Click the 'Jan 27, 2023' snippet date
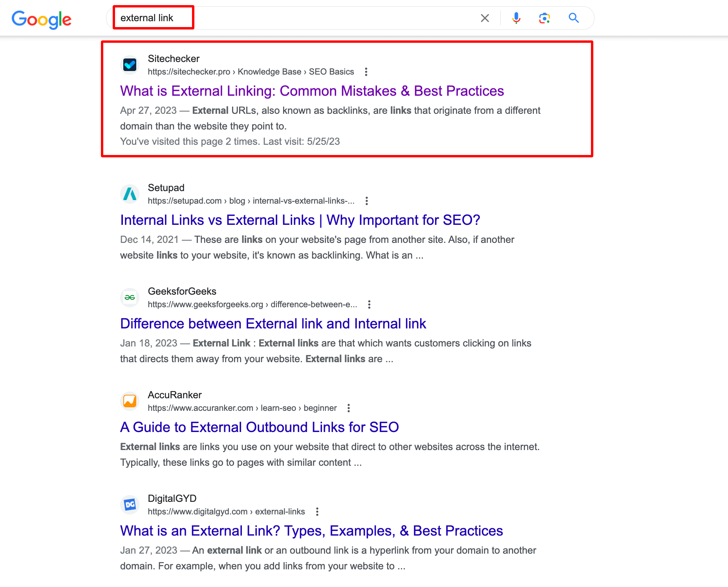Screen dimensions: 728x587 coord(149,551)
